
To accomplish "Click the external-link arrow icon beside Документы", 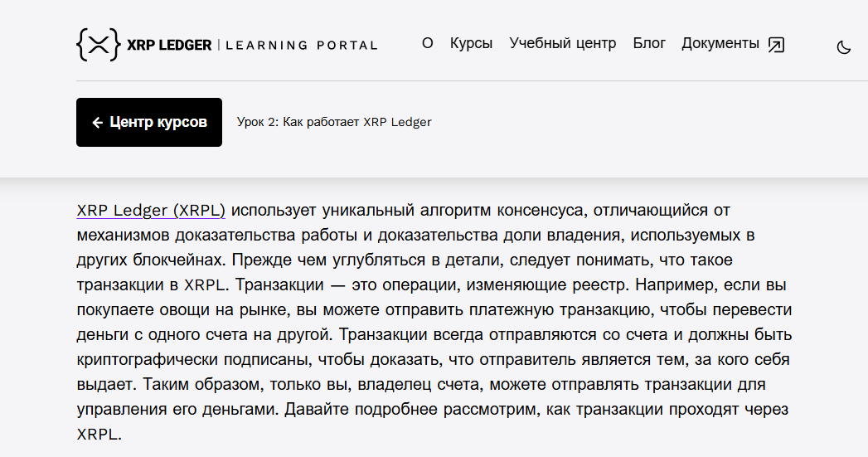I will click(776, 45).
